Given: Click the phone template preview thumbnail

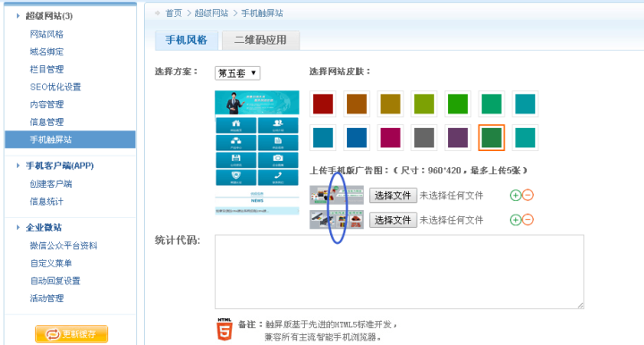Looking at the screenshot, I should [257, 153].
